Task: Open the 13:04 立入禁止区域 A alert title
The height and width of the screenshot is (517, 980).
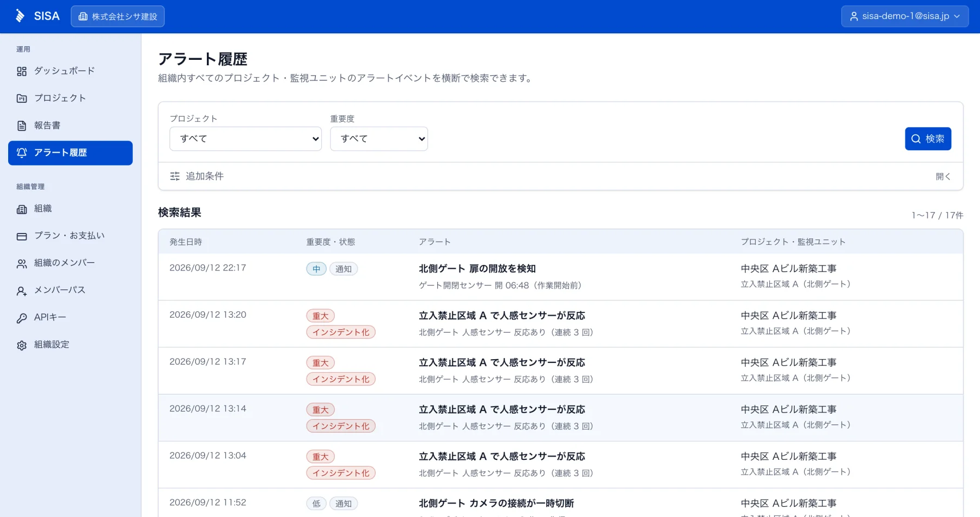Action: tap(502, 457)
